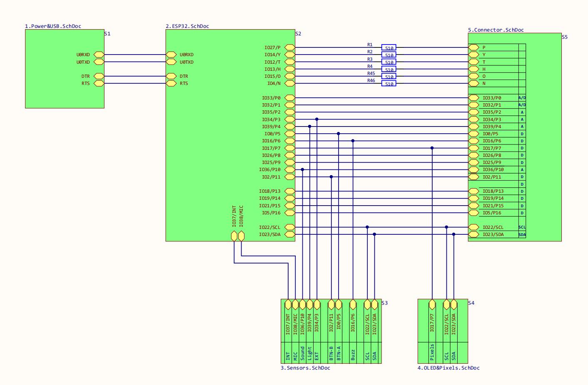588x385 pixels.
Task: Select P port on Connector sheet
Action: pos(473,47)
